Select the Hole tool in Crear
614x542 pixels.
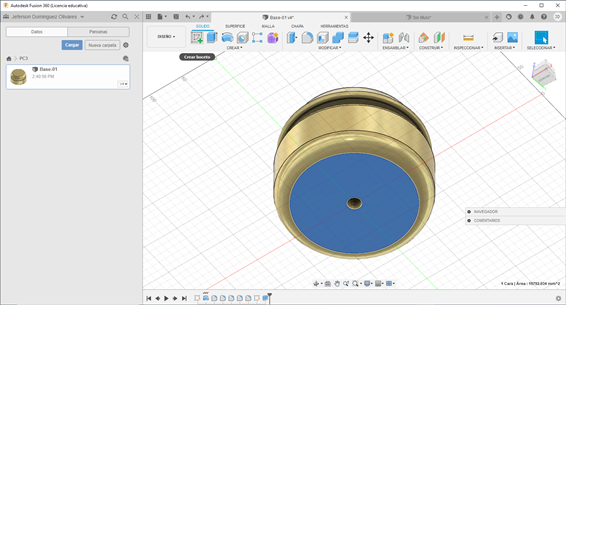tap(242, 38)
